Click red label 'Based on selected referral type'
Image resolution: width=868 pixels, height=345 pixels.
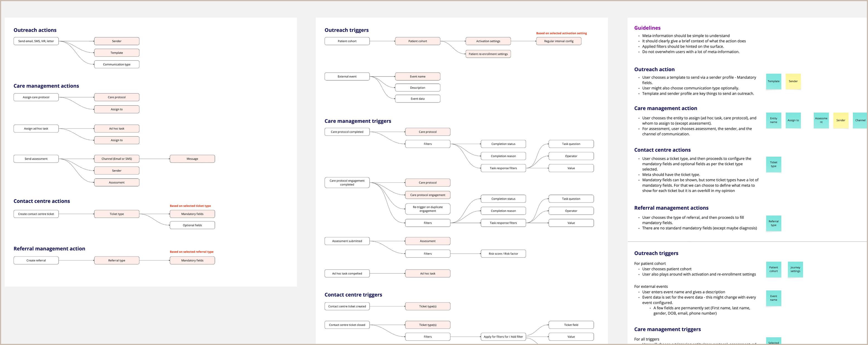(192, 252)
